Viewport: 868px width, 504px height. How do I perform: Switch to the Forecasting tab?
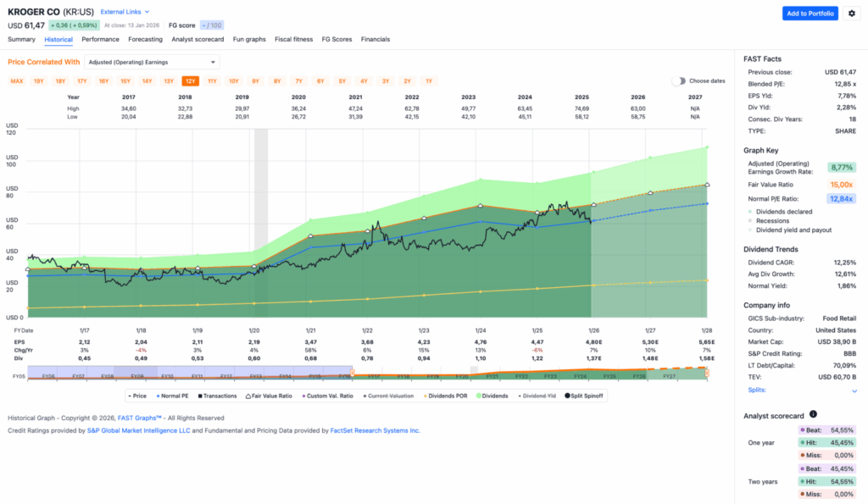[x=146, y=39]
